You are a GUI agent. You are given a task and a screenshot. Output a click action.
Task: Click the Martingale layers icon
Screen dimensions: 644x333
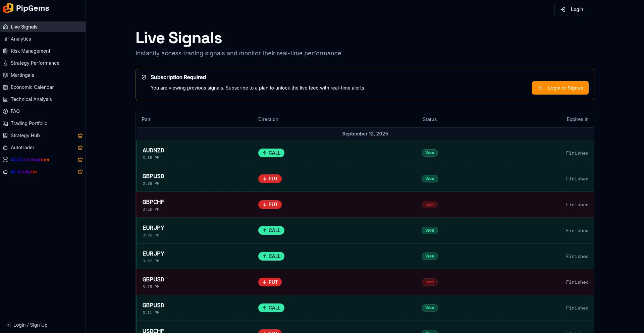(x=5, y=75)
